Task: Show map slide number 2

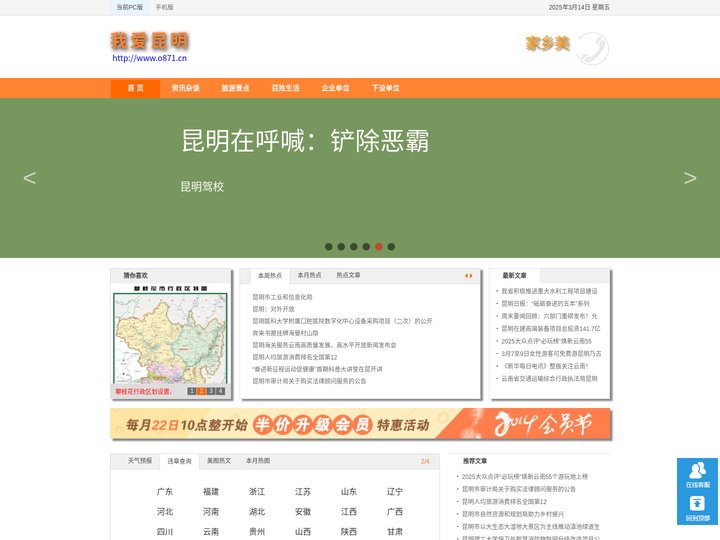Action: point(201,391)
